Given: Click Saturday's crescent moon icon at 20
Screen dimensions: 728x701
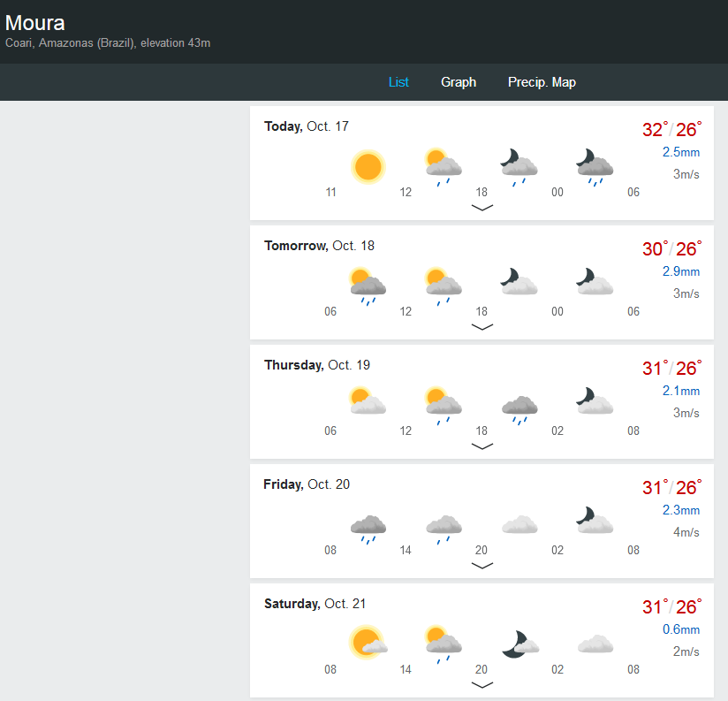Looking at the screenshot, I should [519, 643].
